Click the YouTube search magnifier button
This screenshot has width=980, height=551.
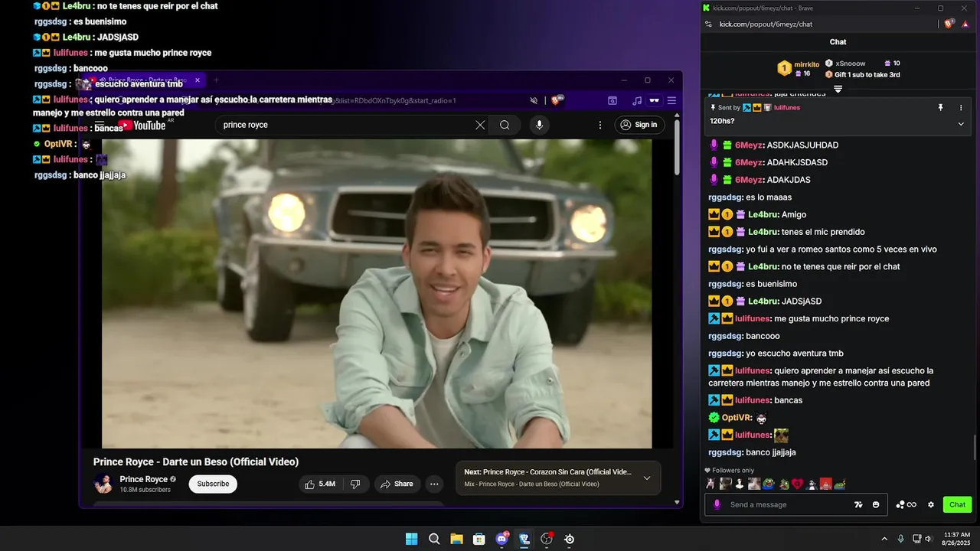505,125
